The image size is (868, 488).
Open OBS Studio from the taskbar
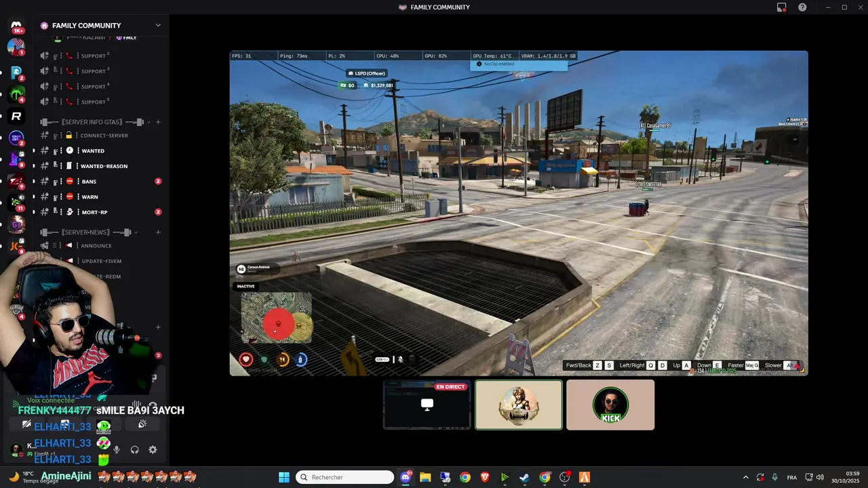[564, 477]
